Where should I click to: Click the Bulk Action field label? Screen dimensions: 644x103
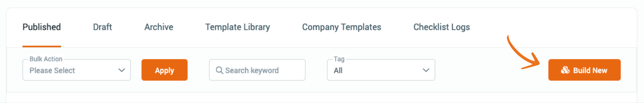pyautogui.click(x=46, y=59)
